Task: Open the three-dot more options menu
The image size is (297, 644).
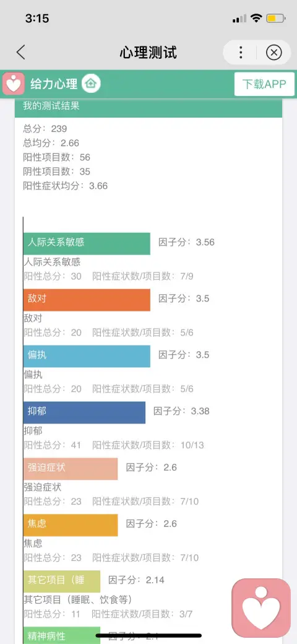Action: click(x=241, y=53)
